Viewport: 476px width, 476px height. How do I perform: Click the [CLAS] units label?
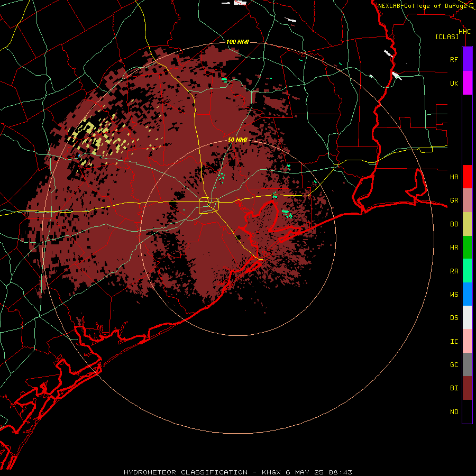447,36
